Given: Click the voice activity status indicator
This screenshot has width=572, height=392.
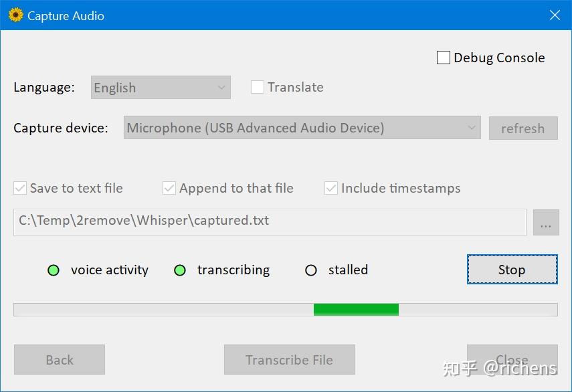Looking at the screenshot, I should (54, 270).
